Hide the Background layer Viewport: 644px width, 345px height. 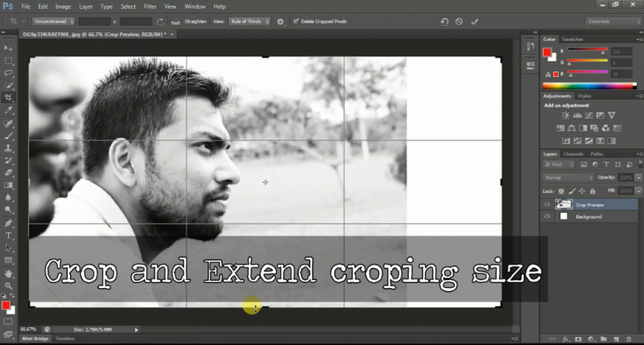tap(547, 216)
